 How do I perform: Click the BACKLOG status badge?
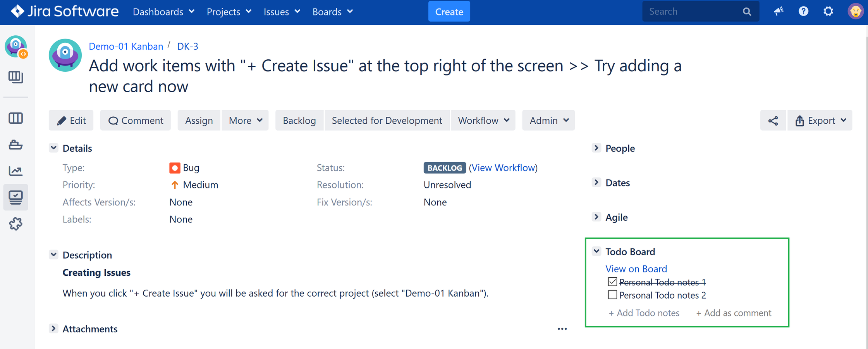445,168
